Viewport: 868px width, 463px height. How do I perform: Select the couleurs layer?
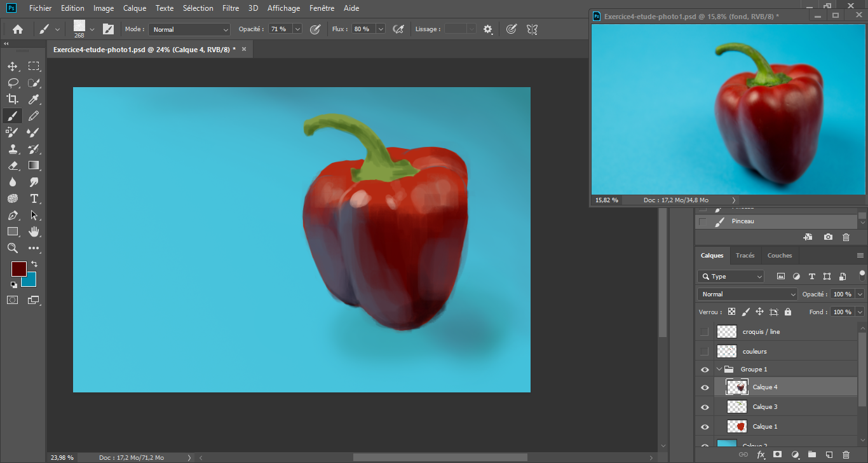[x=754, y=351]
